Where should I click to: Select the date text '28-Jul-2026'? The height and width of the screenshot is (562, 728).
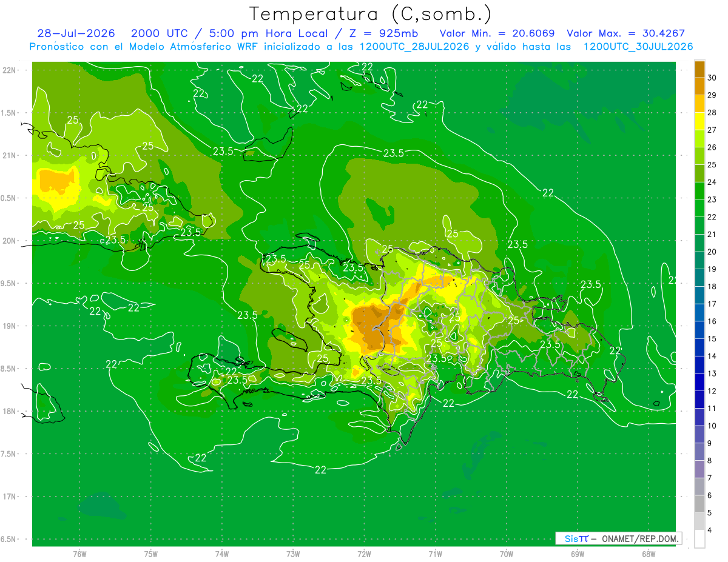[x=76, y=33]
